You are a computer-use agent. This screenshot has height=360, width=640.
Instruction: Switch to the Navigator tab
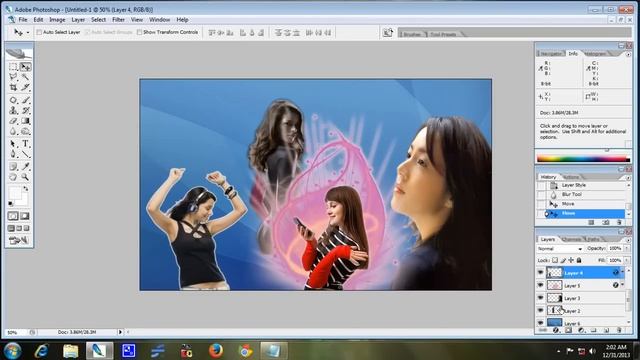551,53
